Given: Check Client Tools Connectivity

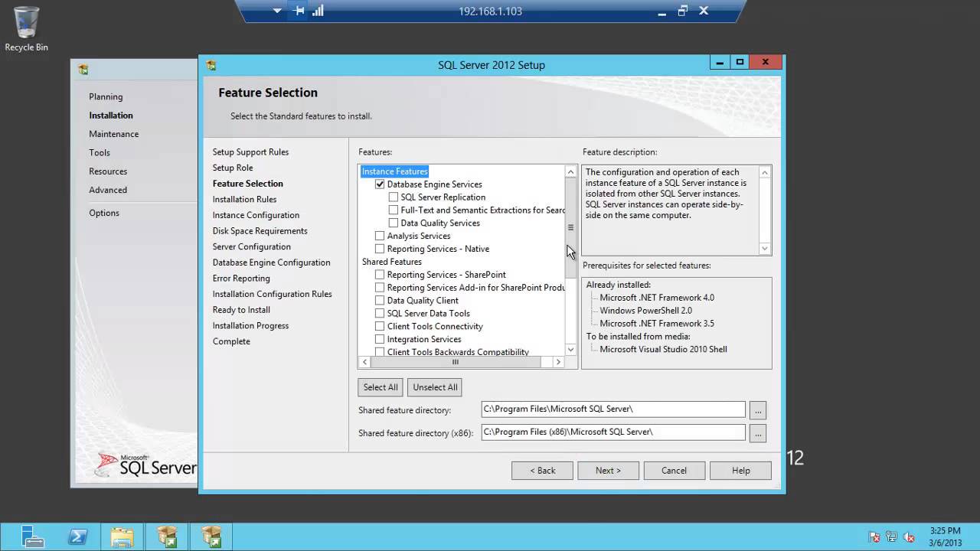Looking at the screenshot, I should click(x=380, y=327).
